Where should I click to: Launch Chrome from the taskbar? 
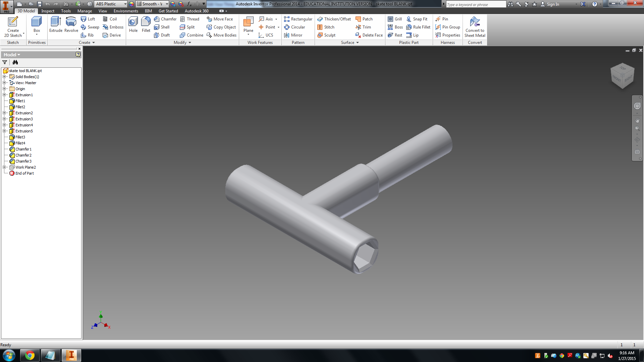point(30,355)
